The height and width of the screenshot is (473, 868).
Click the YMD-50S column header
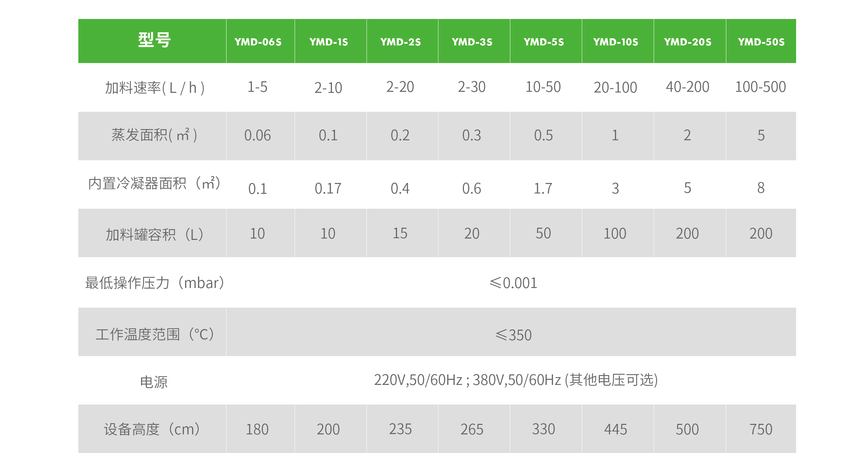pos(761,42)
